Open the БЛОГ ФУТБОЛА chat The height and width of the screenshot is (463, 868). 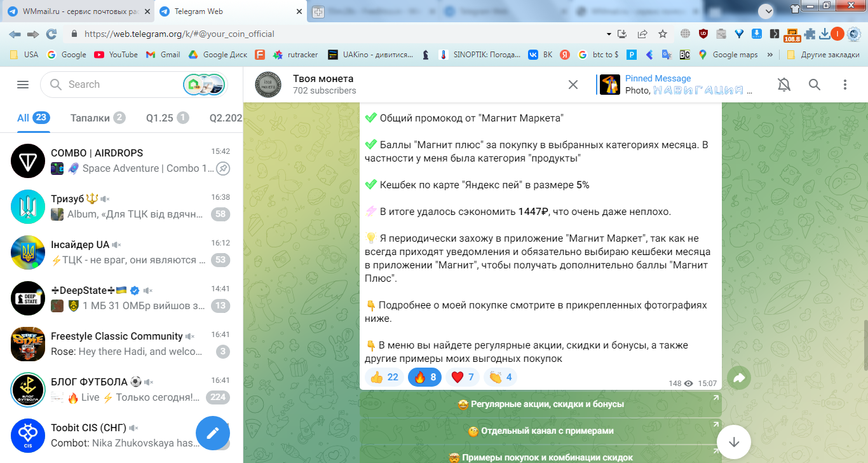click(121, 390)
